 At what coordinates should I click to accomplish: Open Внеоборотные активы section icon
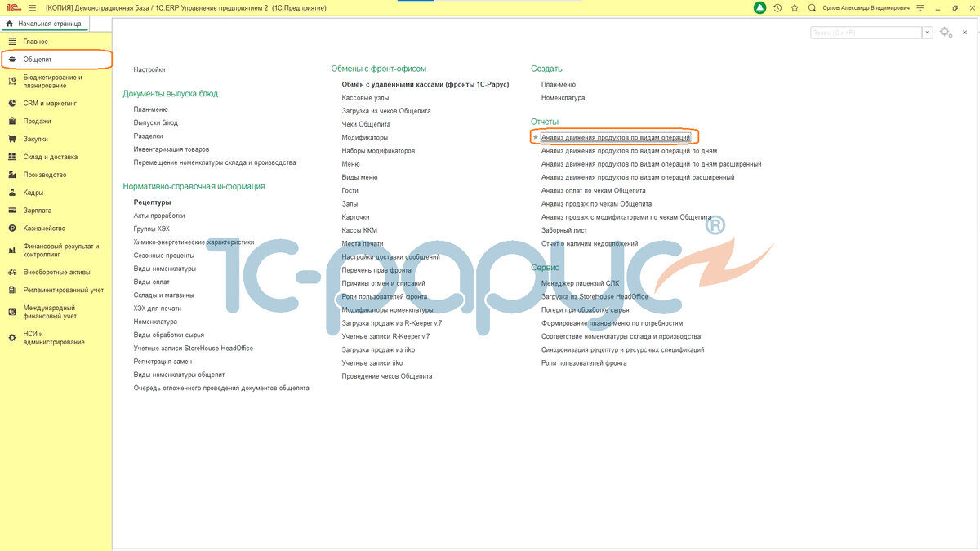pos(11,273)
